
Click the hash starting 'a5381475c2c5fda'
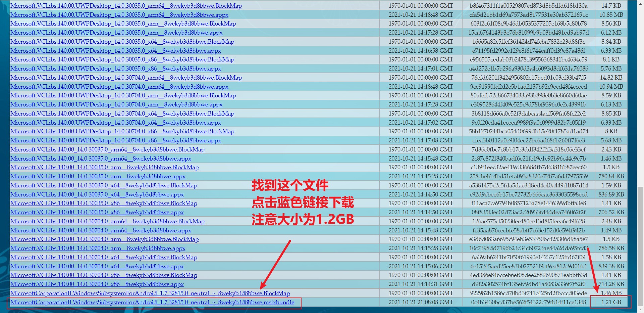click(529, 185)
